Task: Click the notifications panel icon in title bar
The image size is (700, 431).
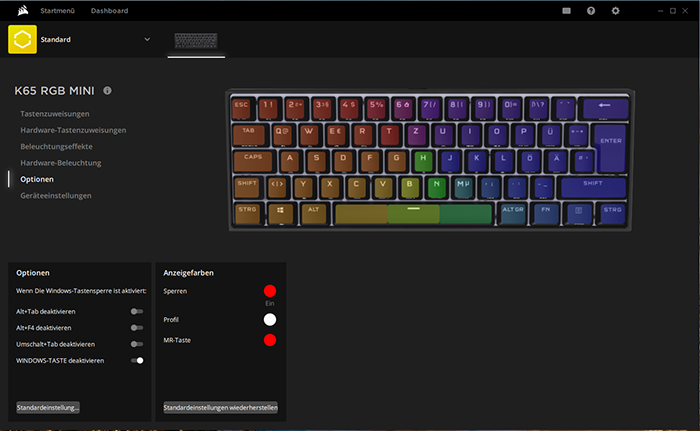Action: pos(567,11)
